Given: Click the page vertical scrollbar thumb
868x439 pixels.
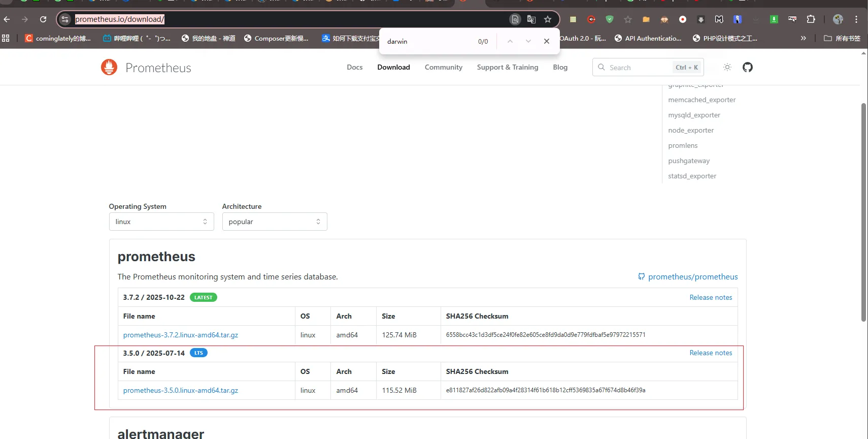Looking at the screenshot, I should 863,212.
